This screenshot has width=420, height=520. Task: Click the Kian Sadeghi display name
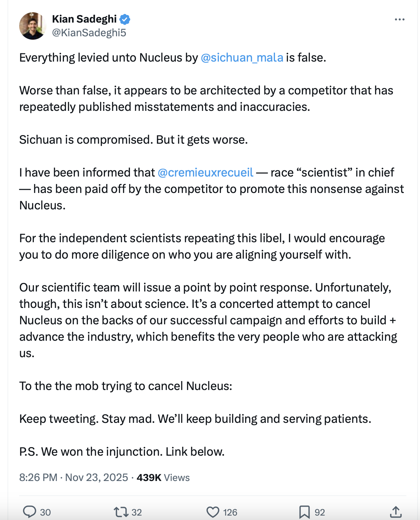pyautogui.click(x=84, y=19)
